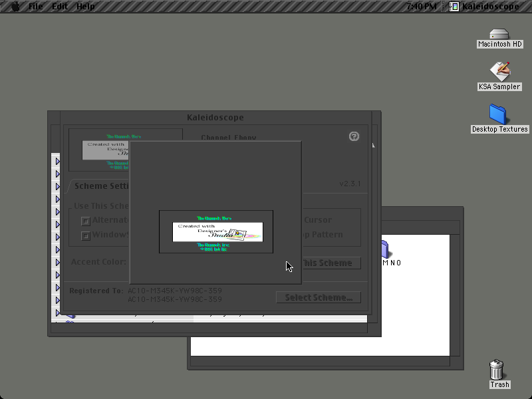532x399 pixels.
Task: Click the Registered To label
Action: [x=96, y=291]
